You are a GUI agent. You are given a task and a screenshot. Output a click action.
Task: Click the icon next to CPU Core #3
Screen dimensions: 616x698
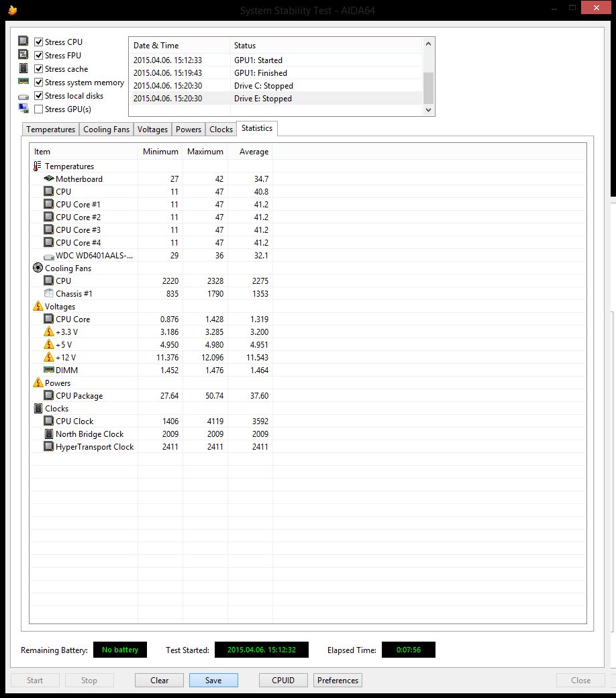click(48, 230)
